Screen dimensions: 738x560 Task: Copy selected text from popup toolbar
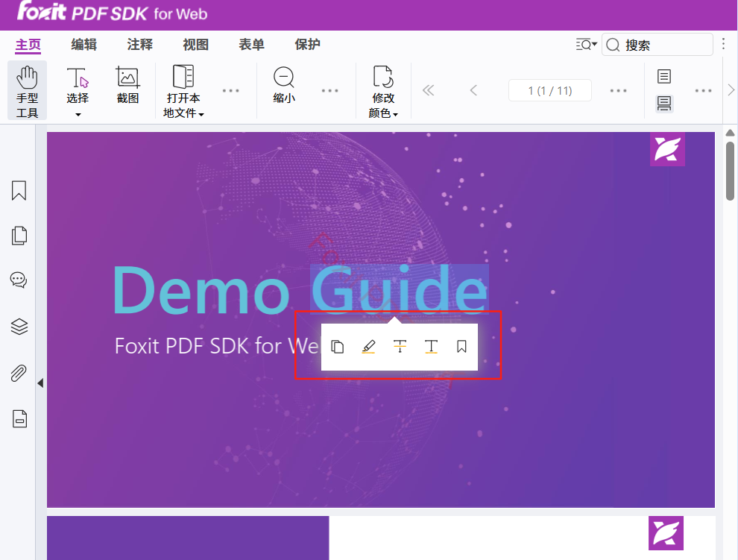338,347
